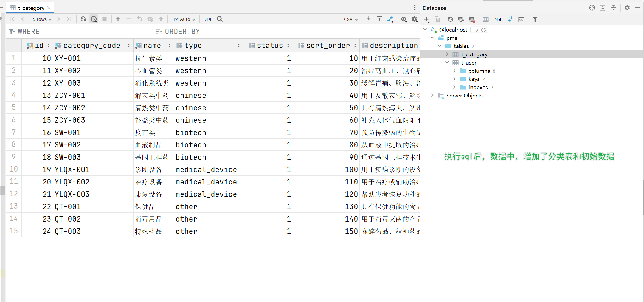Viewport: 644px width, 302px height.
Task: Click into the WHERE filter field
Action: point(82,32)
